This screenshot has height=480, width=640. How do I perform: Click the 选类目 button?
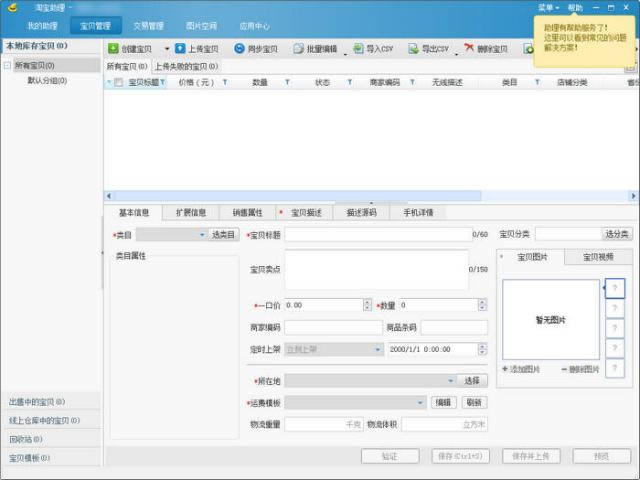(x=224, y=234)
